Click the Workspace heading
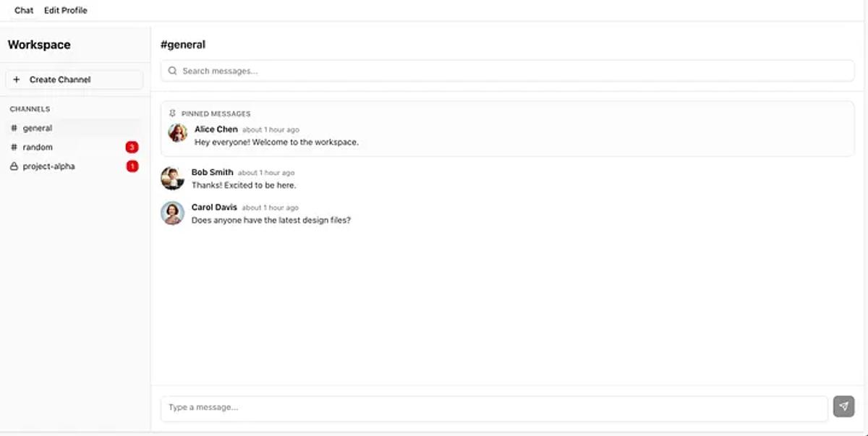 40,44
